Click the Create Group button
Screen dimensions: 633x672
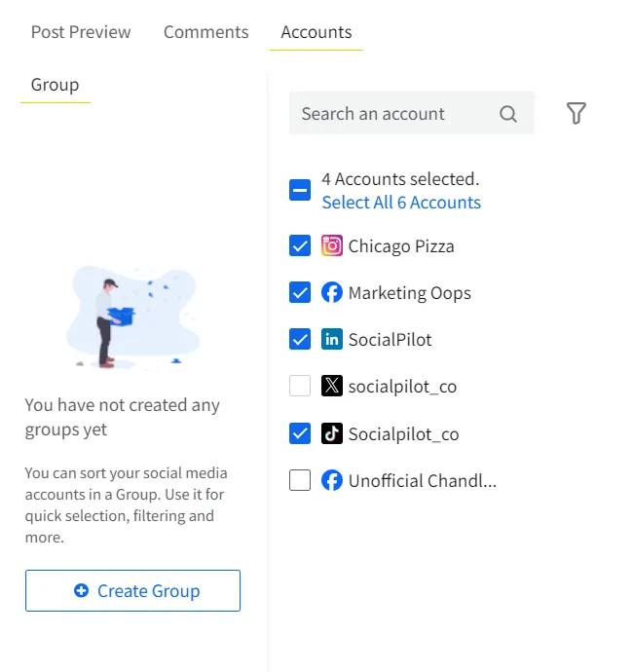pyautogui.click(x=132, y=590)
